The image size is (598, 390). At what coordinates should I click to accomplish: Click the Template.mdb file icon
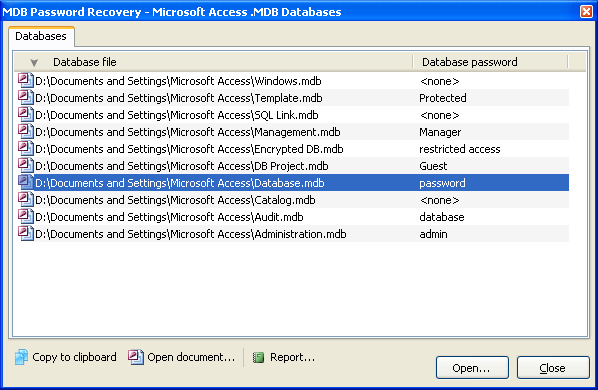point(26,98)
